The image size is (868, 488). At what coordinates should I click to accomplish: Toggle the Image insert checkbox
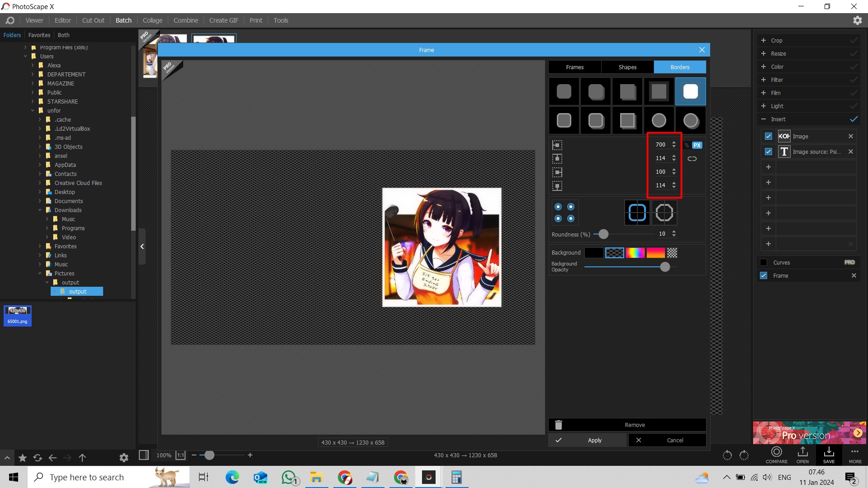(768, 136)
